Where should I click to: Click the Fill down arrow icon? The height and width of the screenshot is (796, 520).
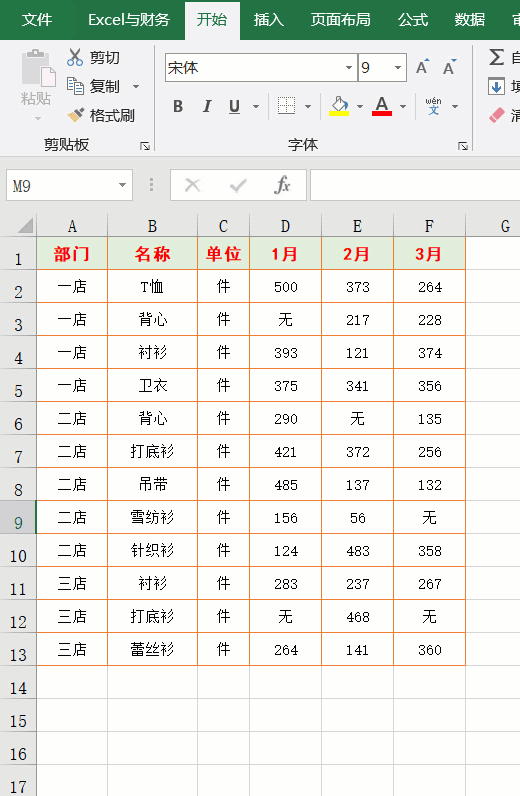[x=496, y=86]
